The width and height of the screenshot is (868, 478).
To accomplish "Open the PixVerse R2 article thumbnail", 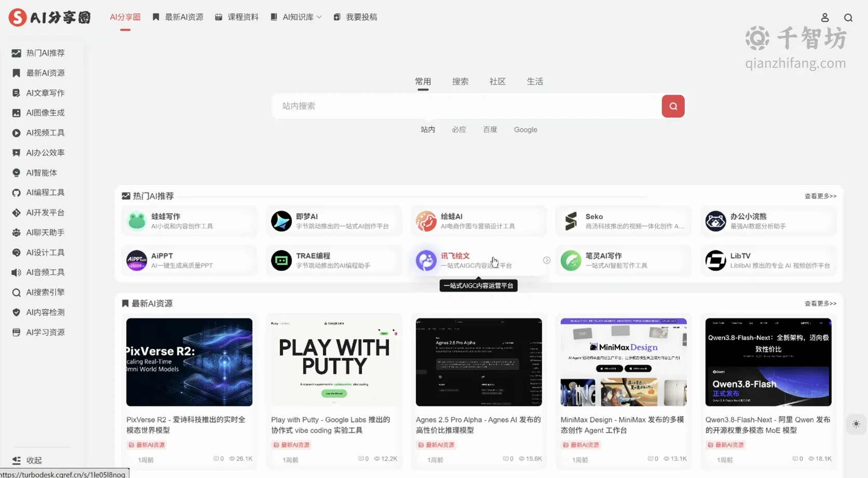I will pos(189,362).
